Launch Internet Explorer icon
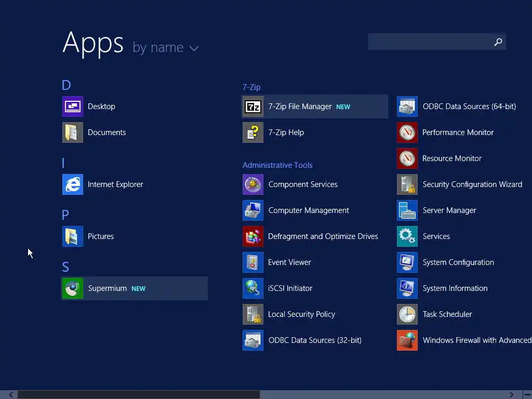This screenshot has height=399, width=532. (x=73, y=184)
